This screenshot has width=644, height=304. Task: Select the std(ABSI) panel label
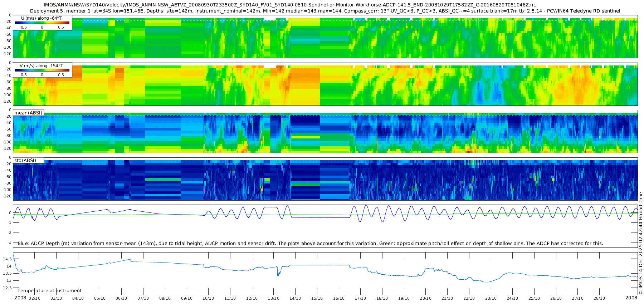(25, 160)
